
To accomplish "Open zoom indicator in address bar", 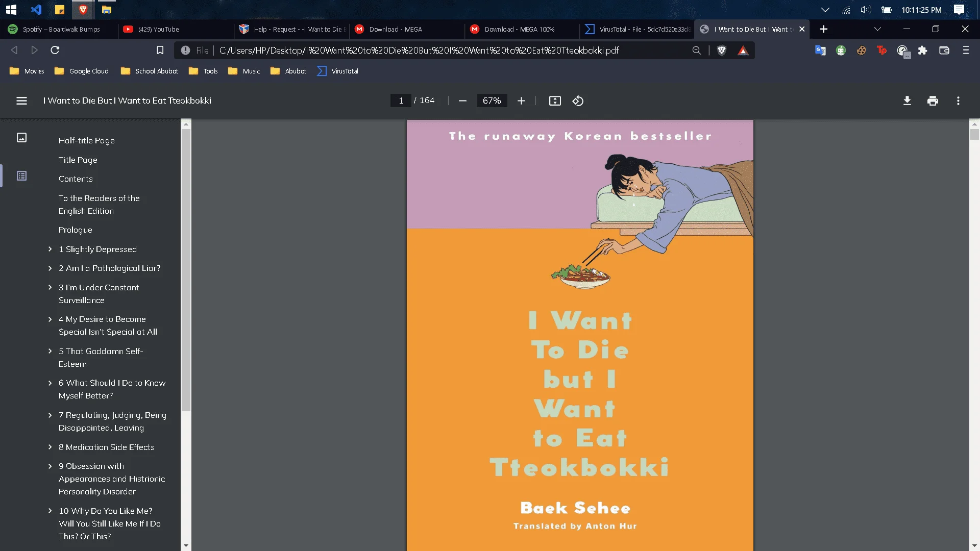I will point(696,50).
